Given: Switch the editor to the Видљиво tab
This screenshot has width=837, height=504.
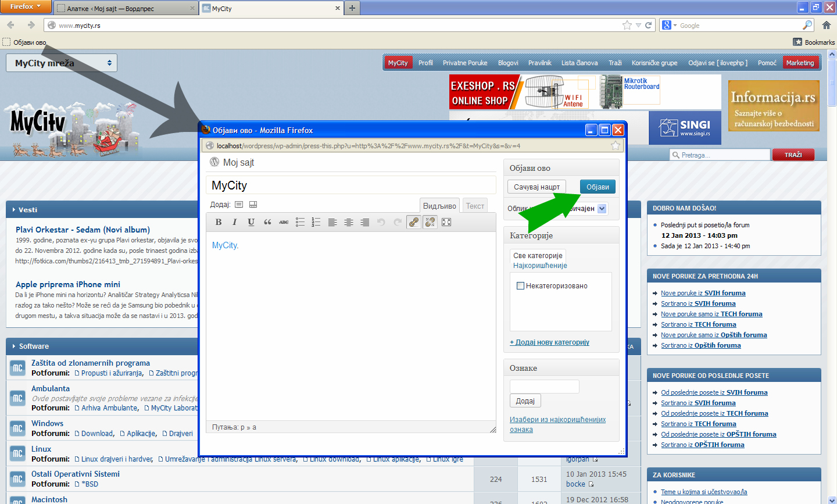Looking at the screenshot, I should click(x=439, y=206).
